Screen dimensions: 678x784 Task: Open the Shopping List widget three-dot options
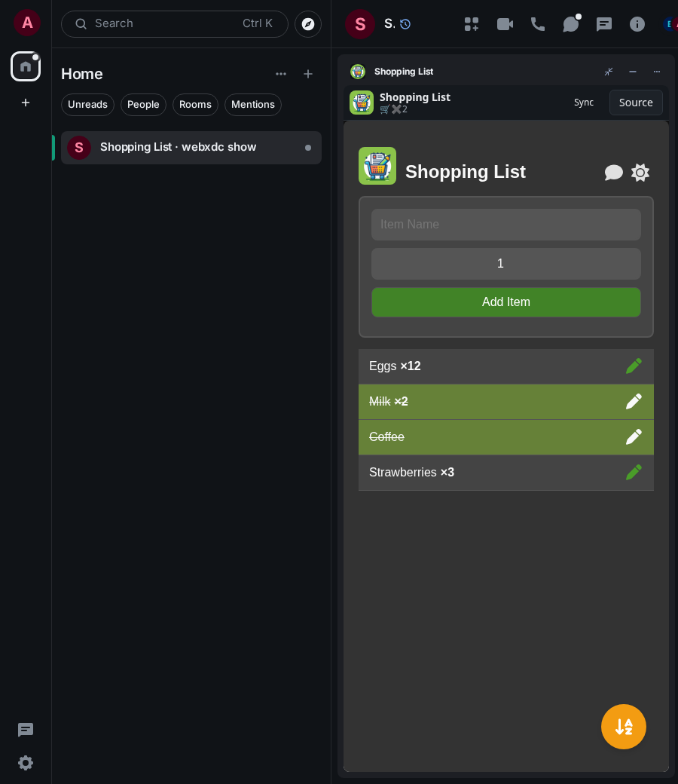(656, 72)
